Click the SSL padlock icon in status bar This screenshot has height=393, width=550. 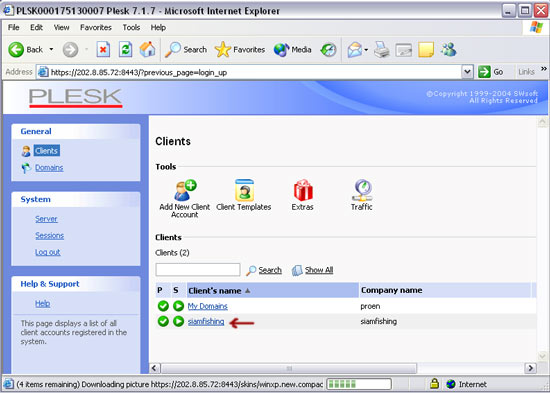[x=434, y=384]
